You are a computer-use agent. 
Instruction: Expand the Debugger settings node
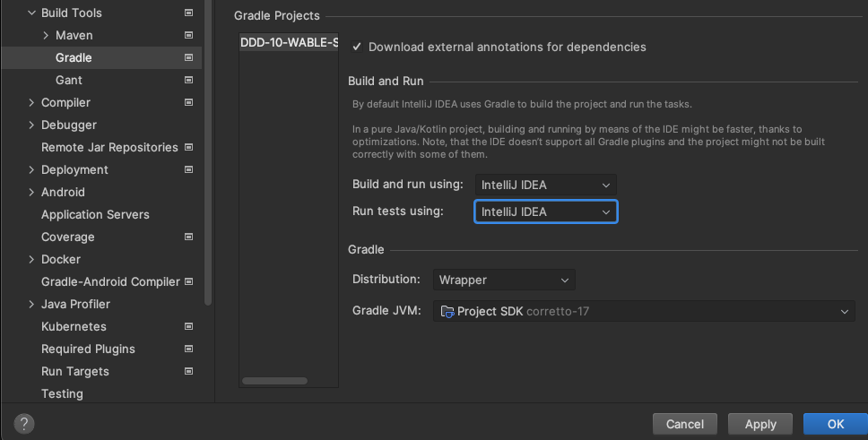(x=31, y=125)
